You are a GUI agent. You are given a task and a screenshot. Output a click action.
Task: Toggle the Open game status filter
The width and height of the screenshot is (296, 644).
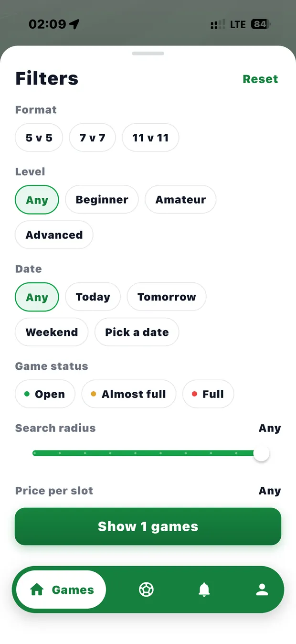pyautogui.click(x=45, y=394)
